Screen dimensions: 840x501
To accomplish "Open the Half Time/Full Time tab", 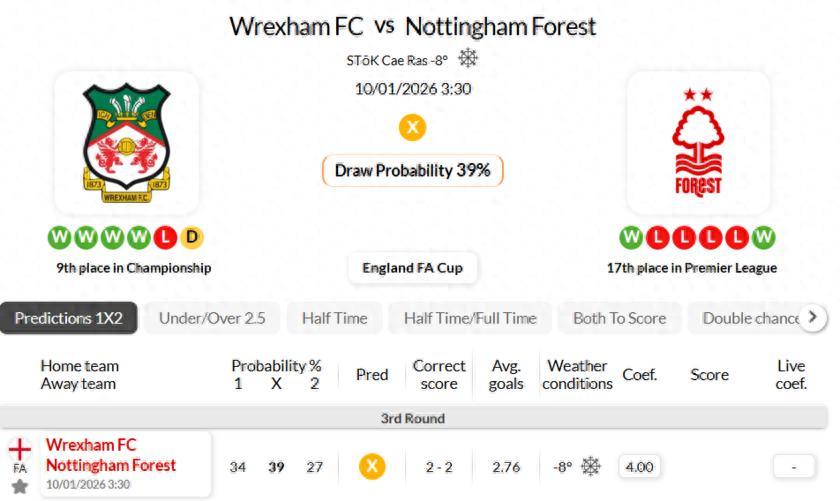I will coord(470,318).
